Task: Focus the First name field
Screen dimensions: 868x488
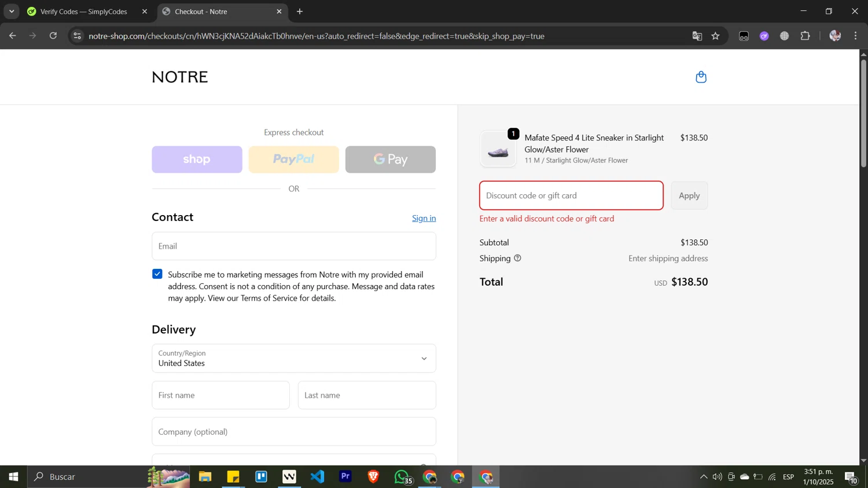Action: tap(220, 395)
